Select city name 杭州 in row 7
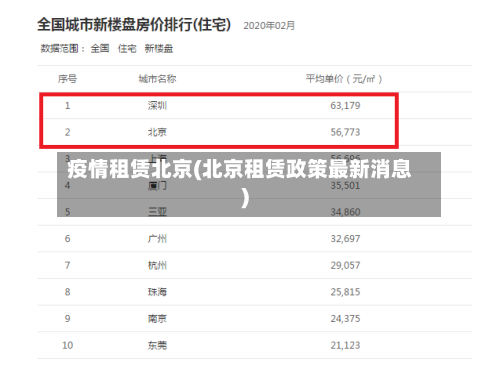The image size is (500, 369). click(157, 265)
